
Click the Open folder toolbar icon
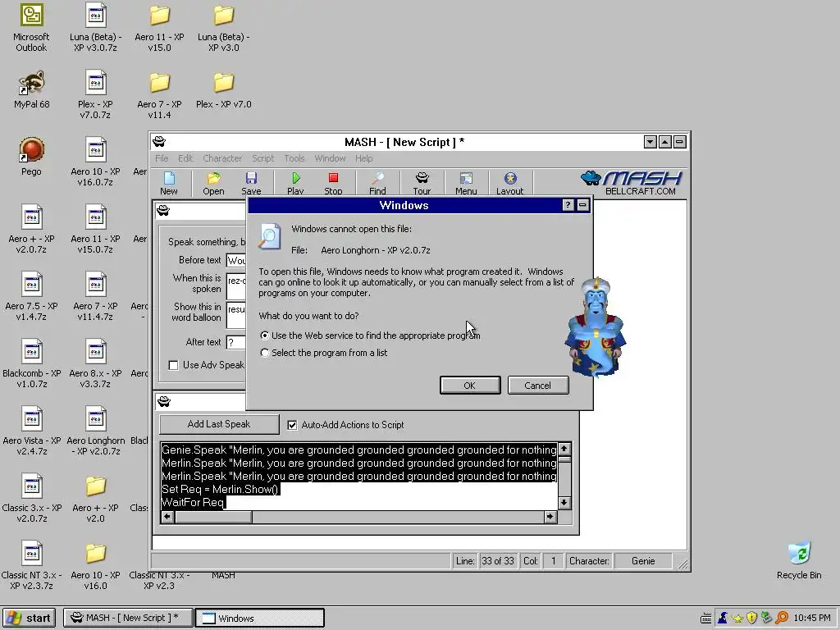[213, 183]
